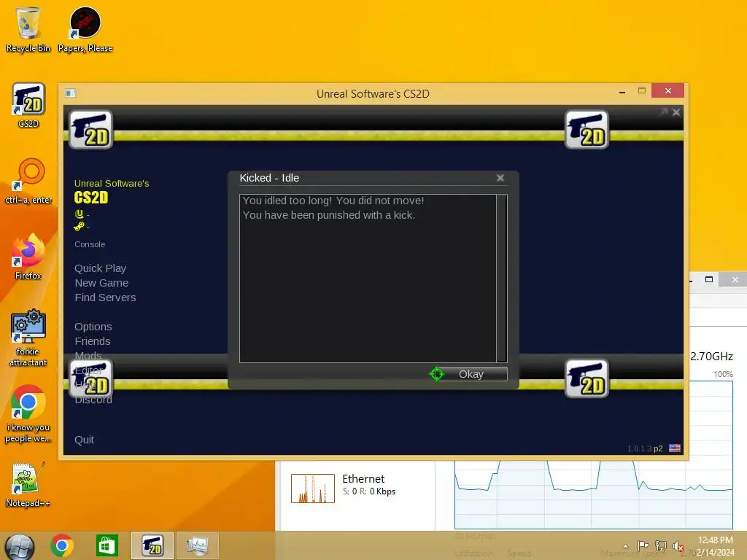Maximize the Task Manager window
This screenshot has height=560, width=747.
coord(709,279)
